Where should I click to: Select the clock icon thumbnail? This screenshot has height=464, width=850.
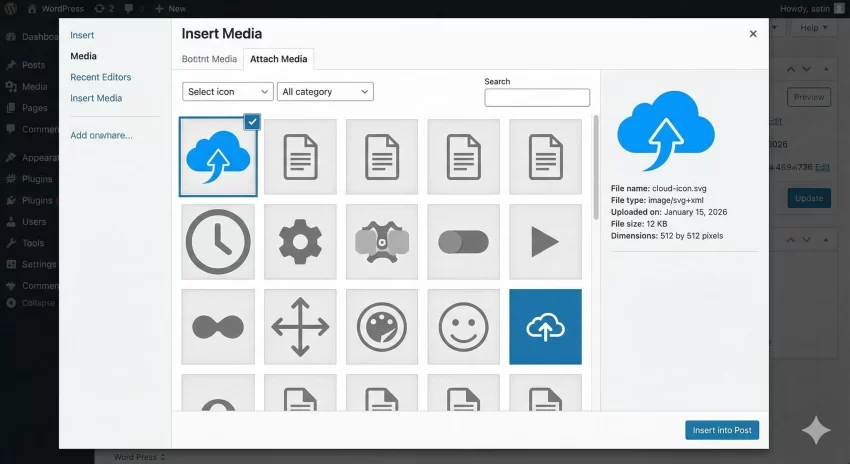[x=218, y=241]
